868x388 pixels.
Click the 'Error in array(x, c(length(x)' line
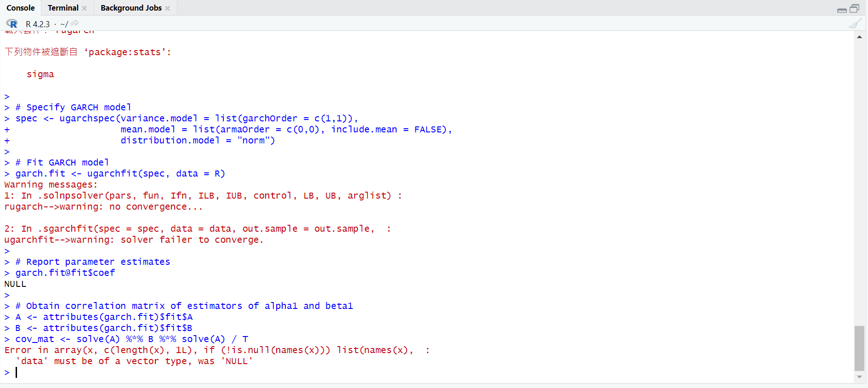pyautogui.click(x=217, y=350)
